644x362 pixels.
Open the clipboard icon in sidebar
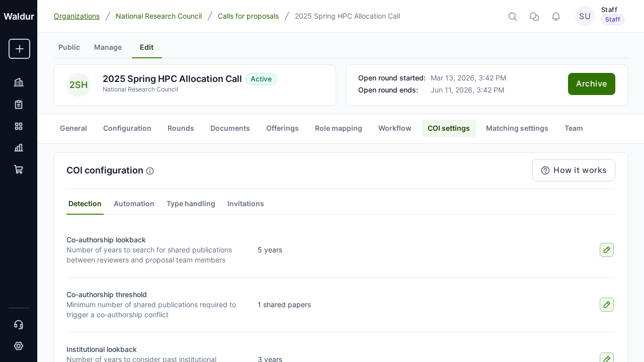(19, 105)
